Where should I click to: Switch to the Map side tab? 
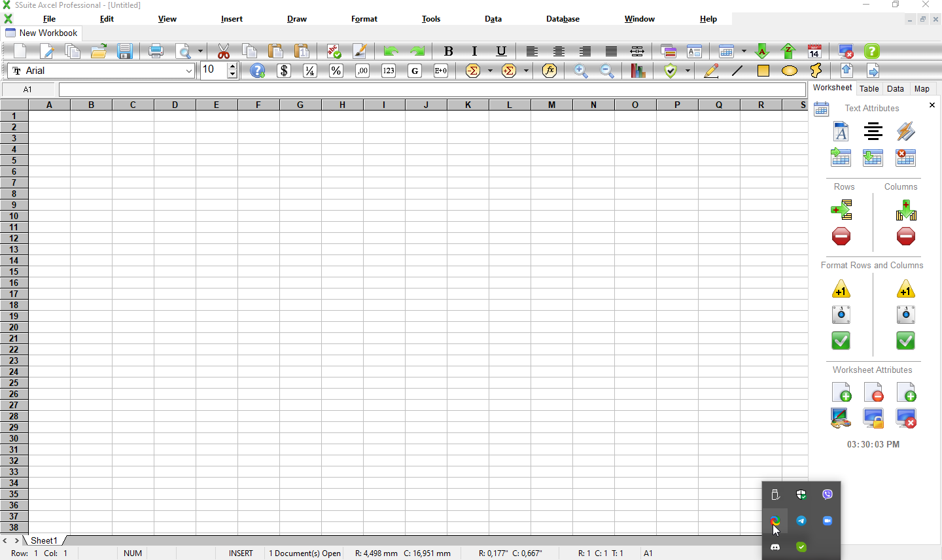(x=922, y=88)
